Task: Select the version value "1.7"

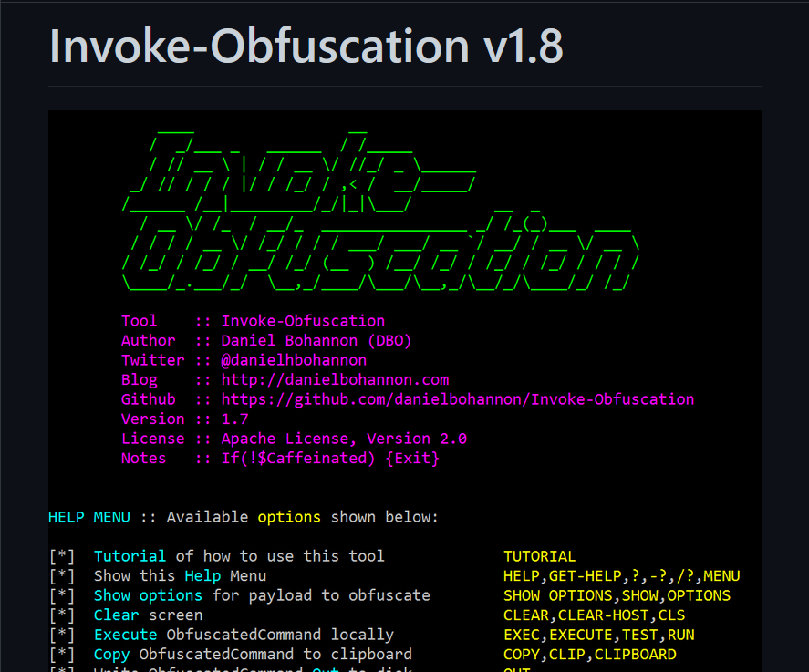Action: tap(234, 419)
